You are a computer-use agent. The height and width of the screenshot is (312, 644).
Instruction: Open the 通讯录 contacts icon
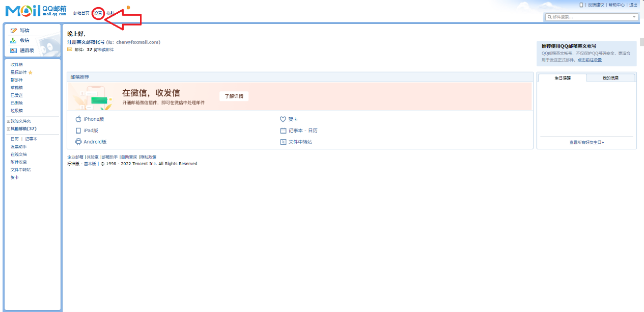click(x=14, y=50)
